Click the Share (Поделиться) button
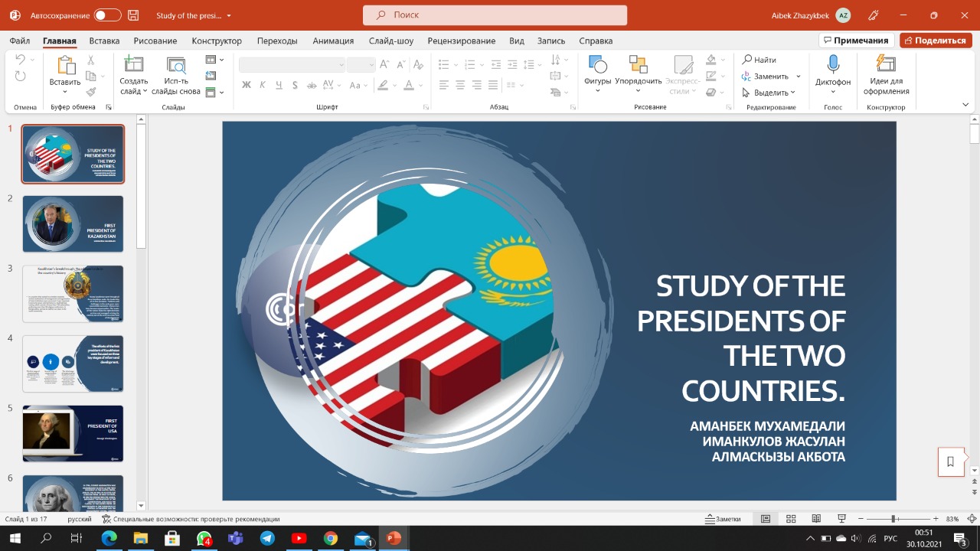The height and width of the screenshot is (551, 980). pyautogui.click(x=936, y=41)
